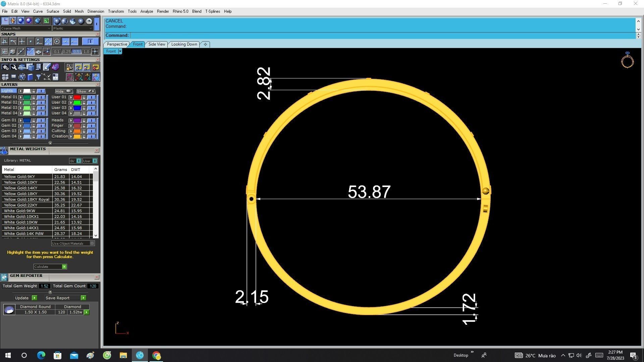Enable the Center snap icon
The image size is (644, 362).
point(57,42)
